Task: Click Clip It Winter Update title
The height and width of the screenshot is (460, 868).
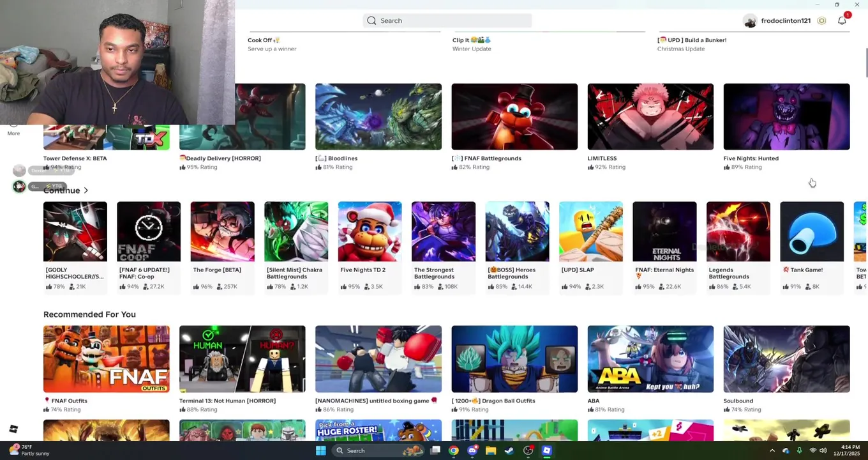Action: [472, 40]
